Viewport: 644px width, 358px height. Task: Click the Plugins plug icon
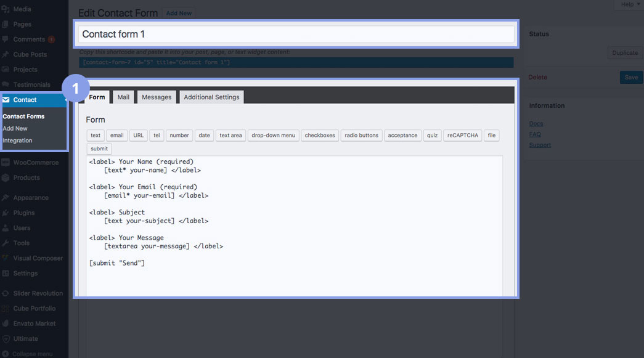(6, 213)
